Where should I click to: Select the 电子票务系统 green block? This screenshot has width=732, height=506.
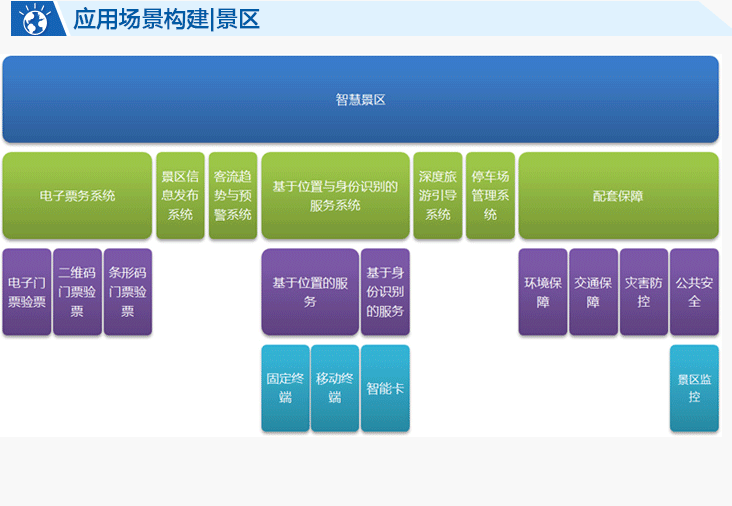tap(77, 196)
